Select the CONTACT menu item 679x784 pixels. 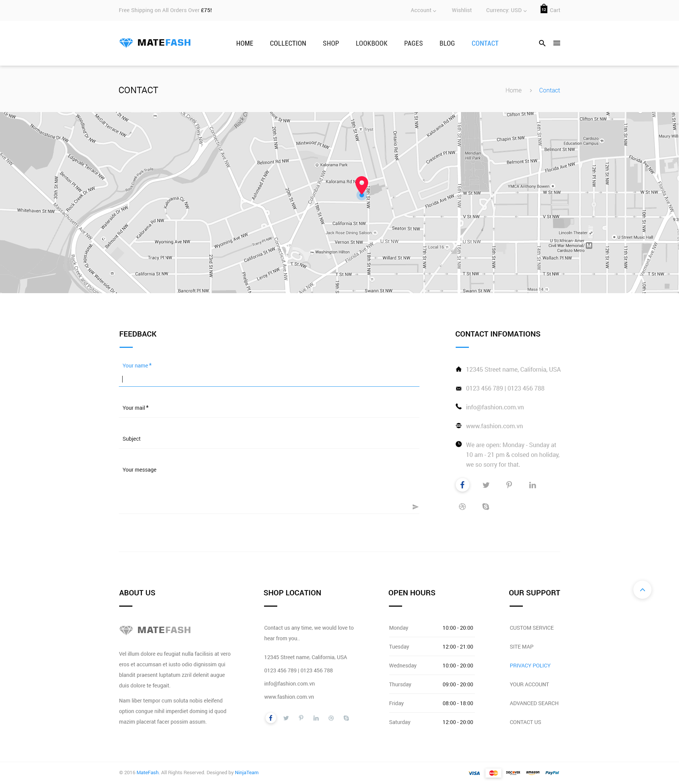click(x=485, y=43)
